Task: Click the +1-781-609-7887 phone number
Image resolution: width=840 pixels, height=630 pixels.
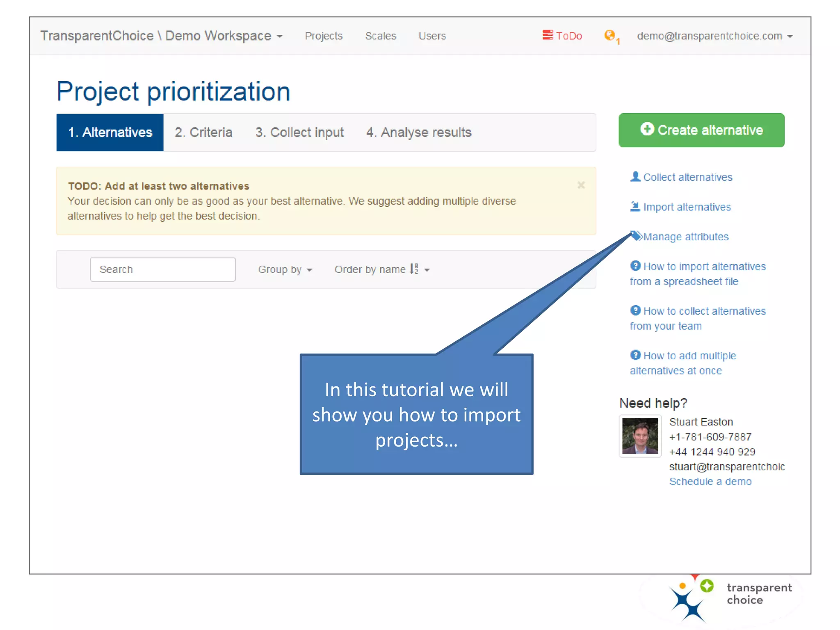Action: pyautogui.click(x=710, y=437)
